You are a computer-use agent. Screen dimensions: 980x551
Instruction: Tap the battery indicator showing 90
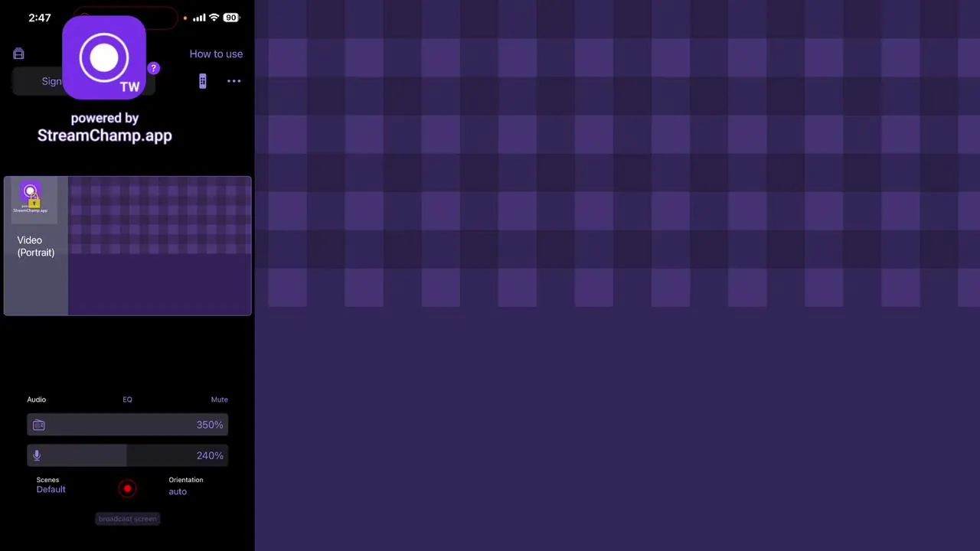point(230,18)
